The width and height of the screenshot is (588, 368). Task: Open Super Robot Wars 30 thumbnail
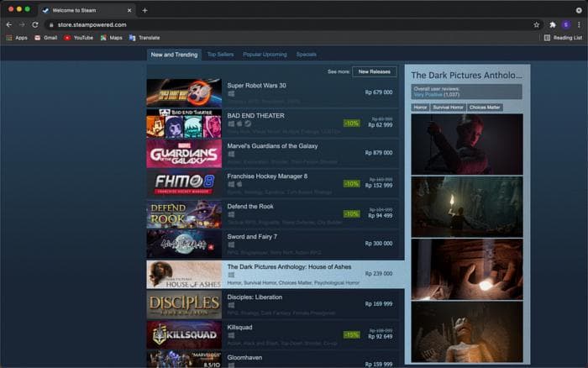pyautogui.click(x=184, y=92)
